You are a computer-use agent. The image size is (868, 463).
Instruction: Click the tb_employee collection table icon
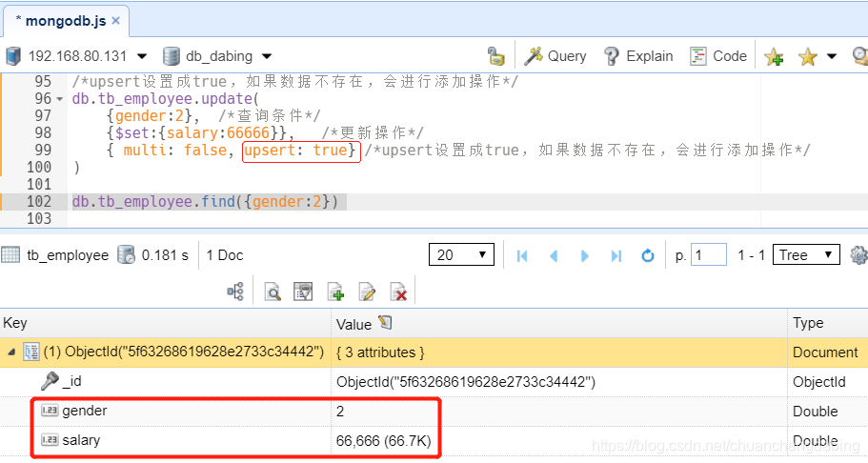10,254
